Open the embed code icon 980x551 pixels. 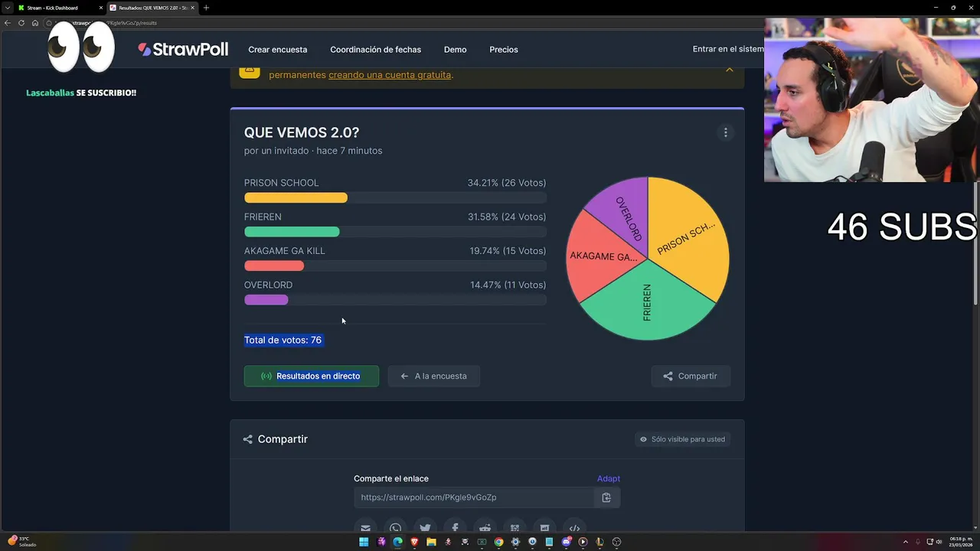pos(574,527)
